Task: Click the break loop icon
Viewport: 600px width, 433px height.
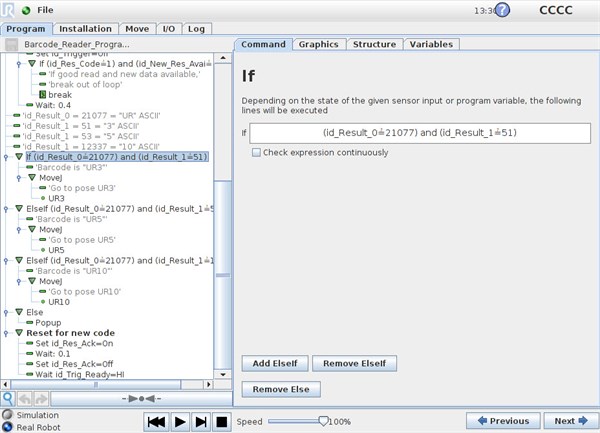Action: click(42, 94)
